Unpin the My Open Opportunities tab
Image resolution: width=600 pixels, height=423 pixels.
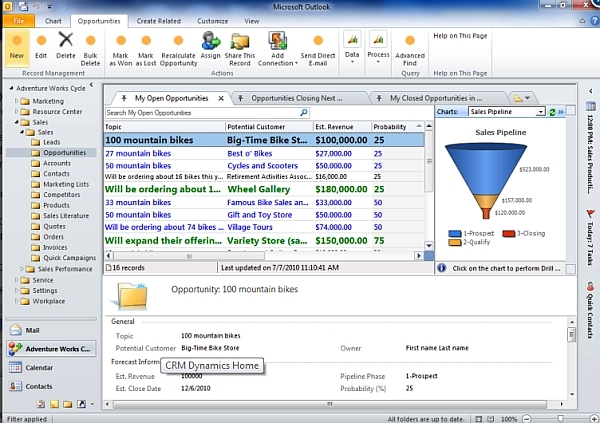coord(123,98)
